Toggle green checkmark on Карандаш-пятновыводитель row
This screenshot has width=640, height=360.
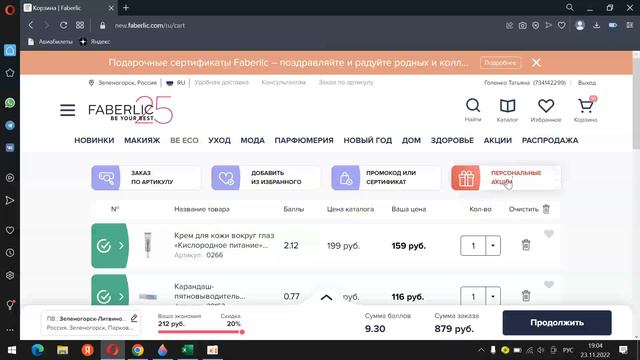104,297
